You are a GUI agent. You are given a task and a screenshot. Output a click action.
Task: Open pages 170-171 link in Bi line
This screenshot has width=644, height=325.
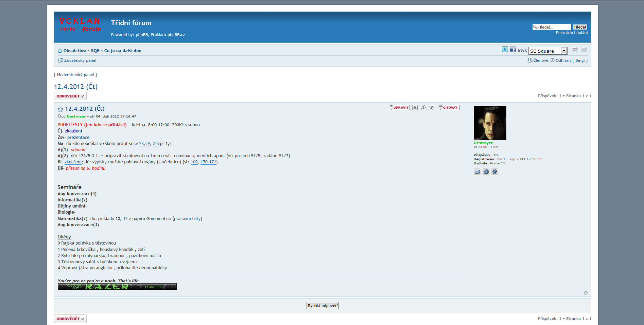point(208,162)
